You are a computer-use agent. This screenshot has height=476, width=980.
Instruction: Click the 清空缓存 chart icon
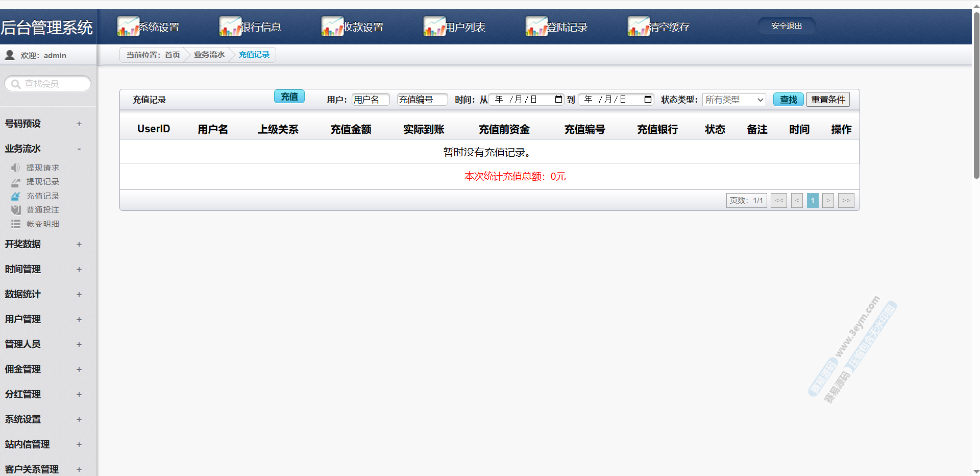[638, 27]
